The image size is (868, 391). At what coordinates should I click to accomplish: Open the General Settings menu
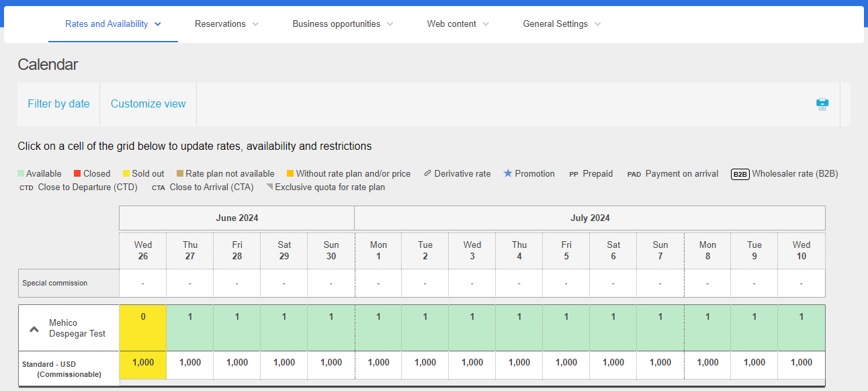coord(562,24)
